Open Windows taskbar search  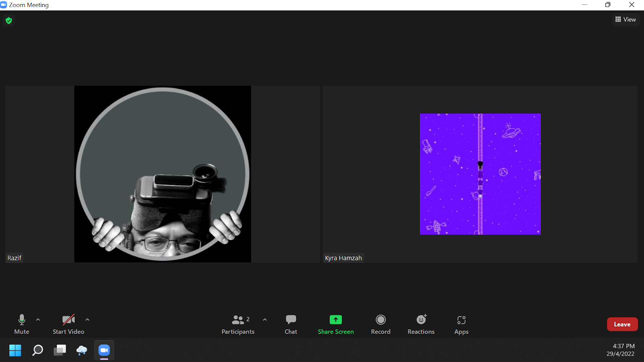37,350
